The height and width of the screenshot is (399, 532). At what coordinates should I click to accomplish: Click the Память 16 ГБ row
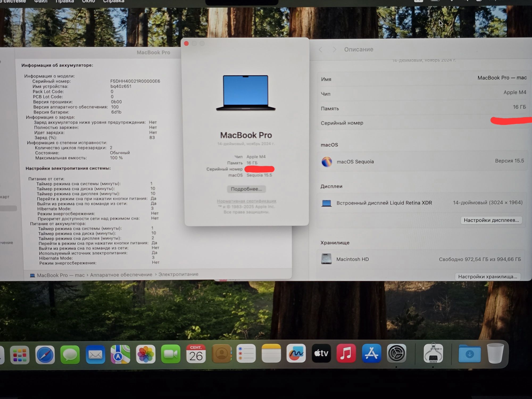pos(423,108)
